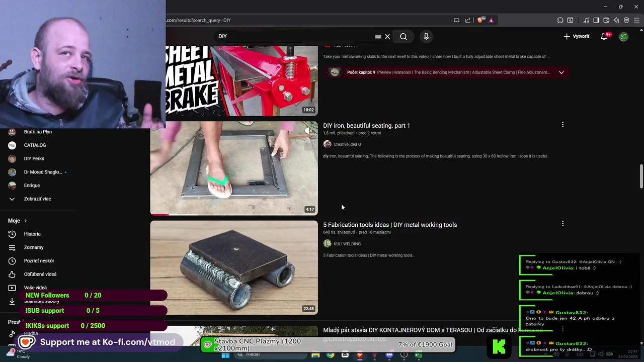Open the CATIALOG subscription
Screen dimensions: 644x362
pos(35,145)
